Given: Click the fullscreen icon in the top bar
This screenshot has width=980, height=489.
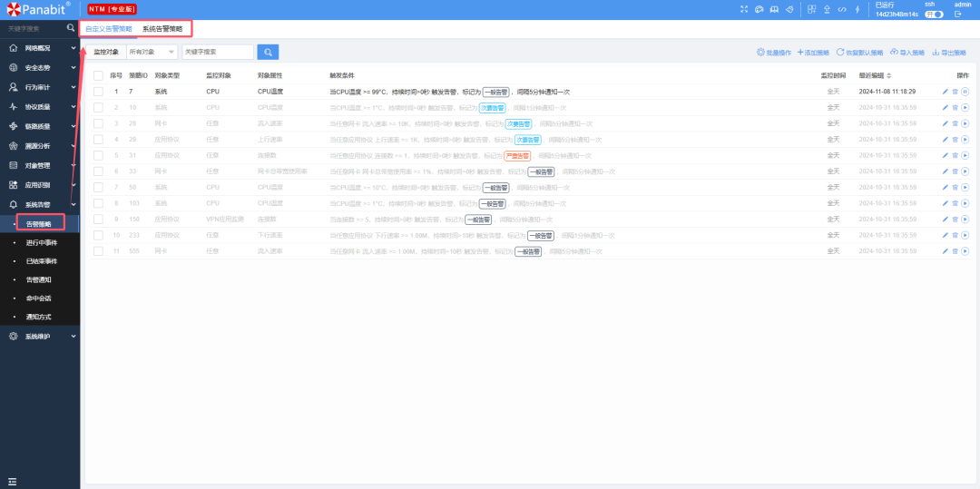Looking at the screenshot, I should click(744, 9).
